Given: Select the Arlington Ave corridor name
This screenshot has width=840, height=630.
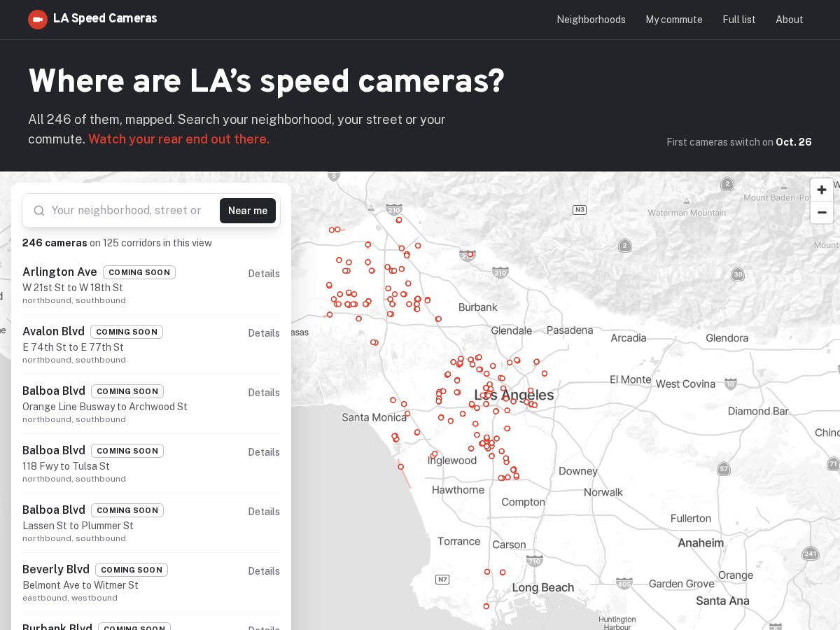Looking at the screenshot, I should coord(59,272).
